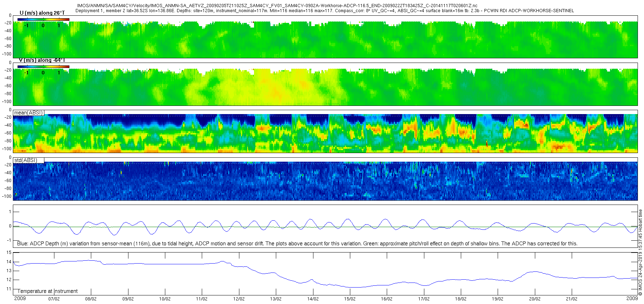Click the vertical IMOS copyright timestamp text
Viewport: 644px width, 304px height.
[640, 252]
